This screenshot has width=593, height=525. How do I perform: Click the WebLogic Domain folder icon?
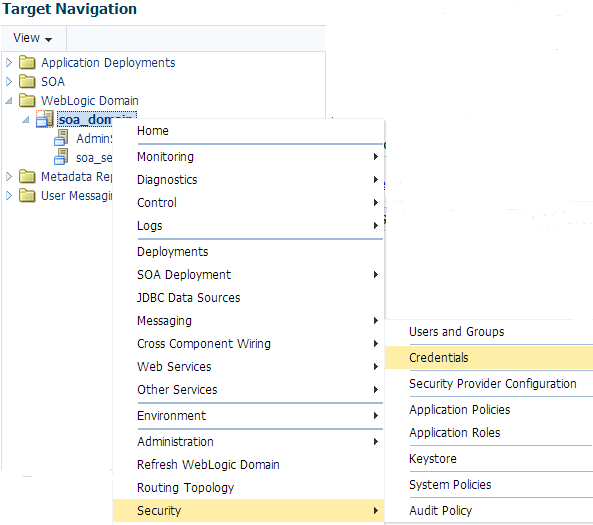click(x=27, y=100)
